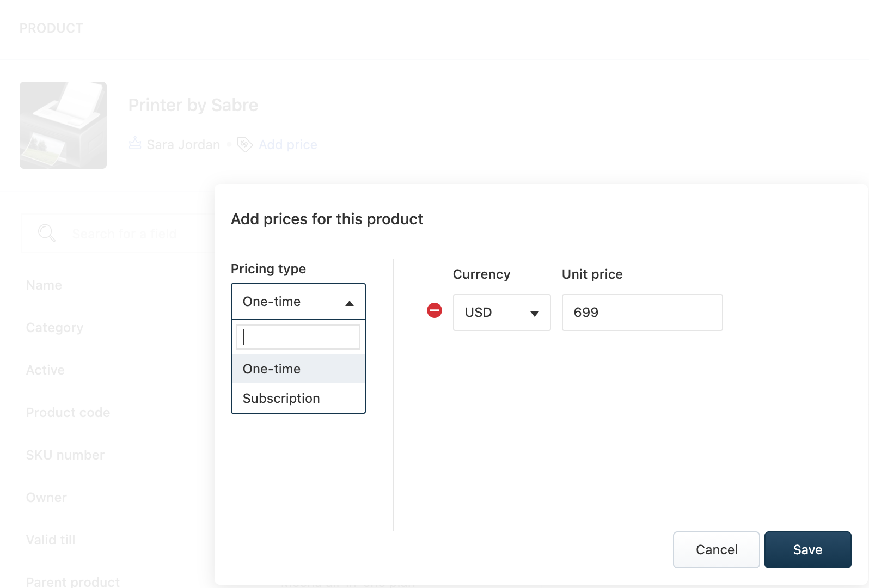Click the red remove price row icon

click(434, 311)
